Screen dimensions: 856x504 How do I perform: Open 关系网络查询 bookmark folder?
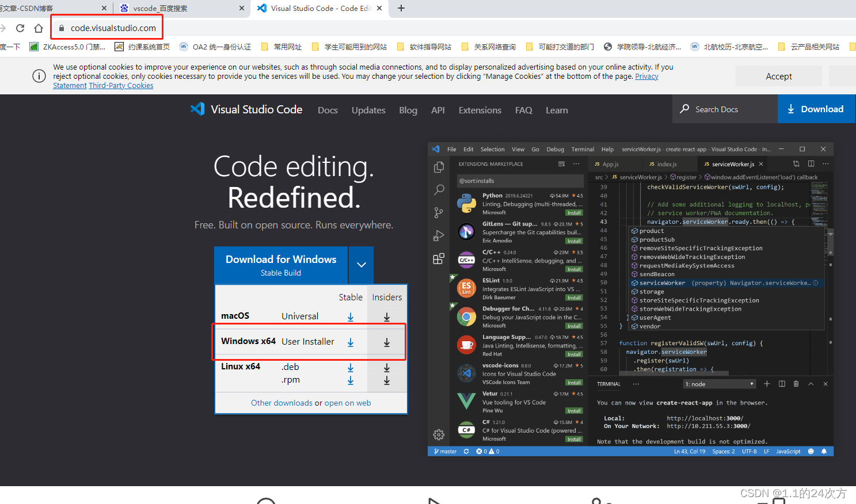click(x=489, y=47)
